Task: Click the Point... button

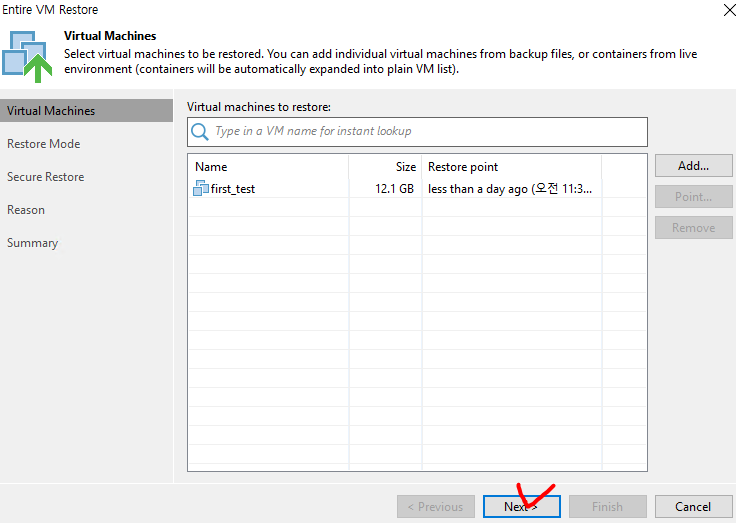Action: 693,197
